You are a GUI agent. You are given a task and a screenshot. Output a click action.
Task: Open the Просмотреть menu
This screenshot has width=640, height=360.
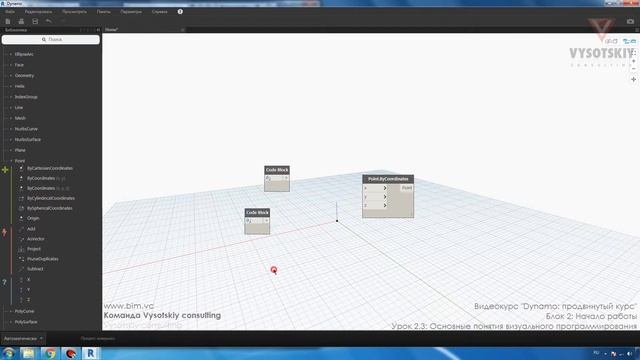click(74, 12)
